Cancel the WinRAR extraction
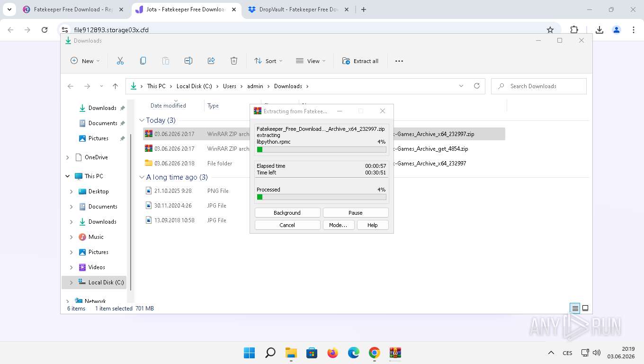The image size is (644, 364). pyautogui.click(x=287, y=225)
